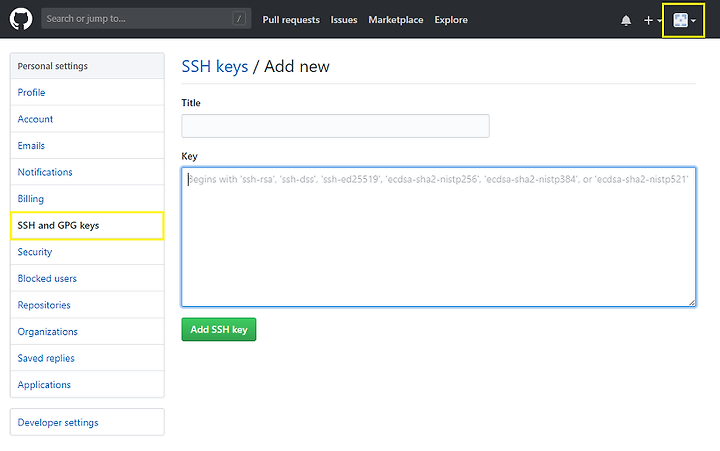
Task: View notifications bell icon
Action: pos(626,20)
